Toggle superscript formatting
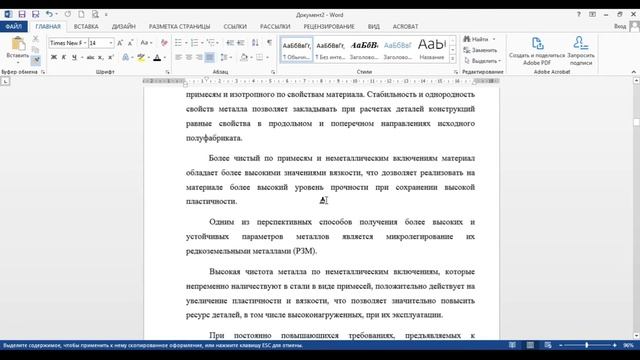640x360 pixels. click(111, 58)
